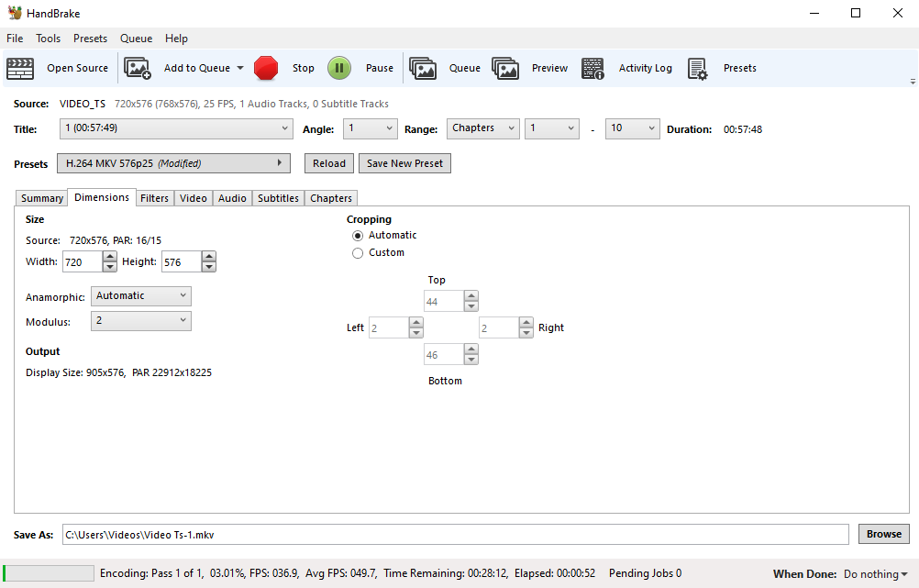This screenshot has height=588, width=919.
Task: Click the HandBrake app logo icon
Action: point(15,13)
